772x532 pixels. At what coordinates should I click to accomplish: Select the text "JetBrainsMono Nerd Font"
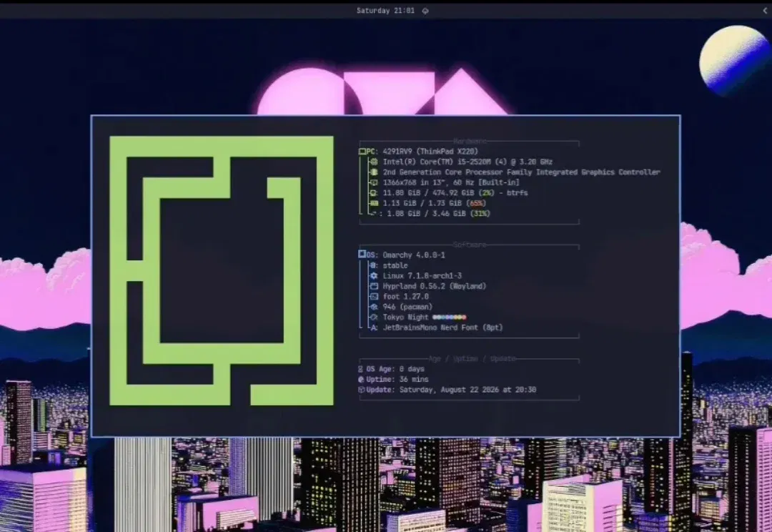click(x=430, y=327)
